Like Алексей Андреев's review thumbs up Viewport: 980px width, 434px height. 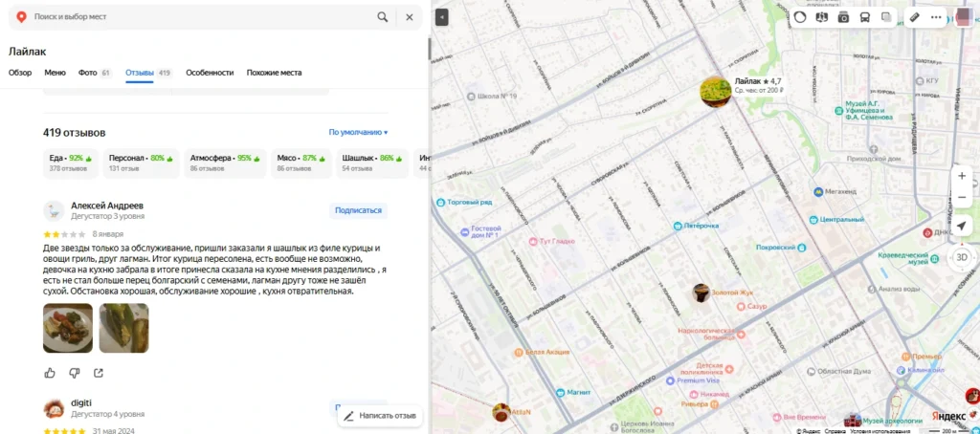[50, 373]
